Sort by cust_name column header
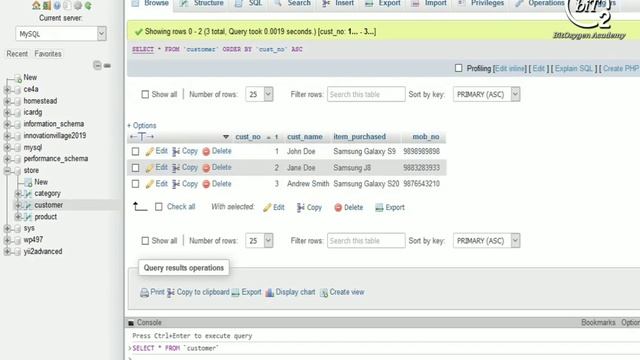Image resolution: width=640 pixels, height=360 pixels. 305,137
